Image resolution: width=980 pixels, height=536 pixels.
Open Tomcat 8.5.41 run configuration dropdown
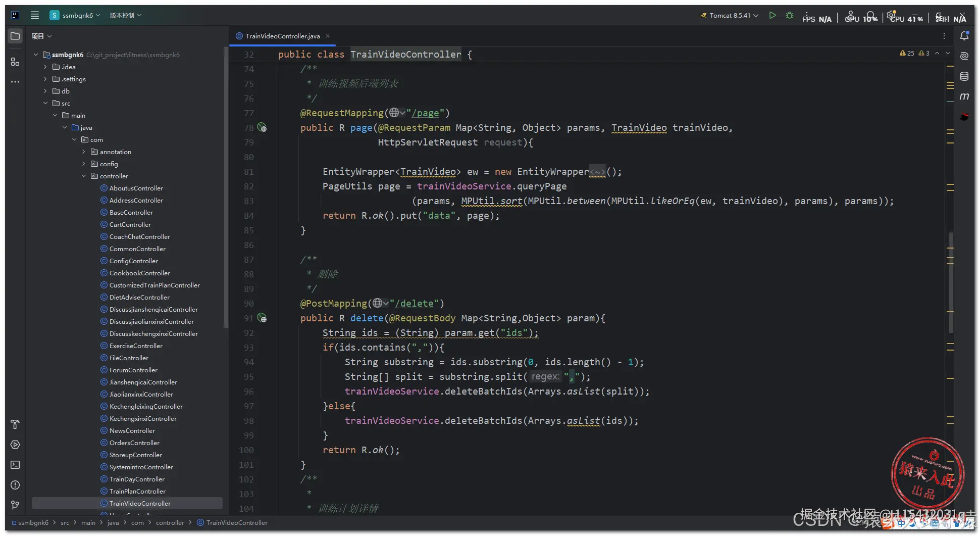[x=729, y=15]
